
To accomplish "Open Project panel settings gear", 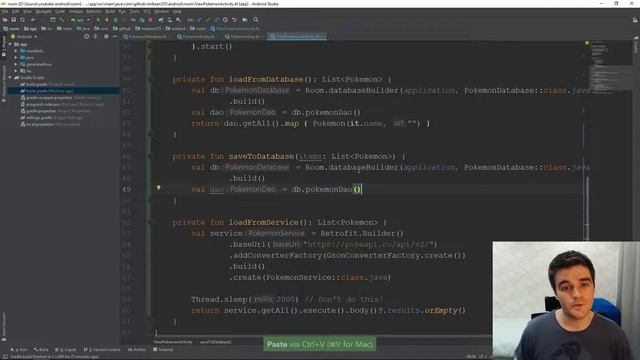I will pos(106,36).
